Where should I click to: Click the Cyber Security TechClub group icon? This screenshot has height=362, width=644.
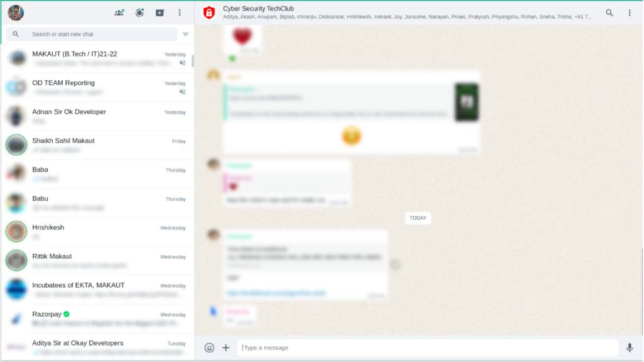(209, 13)
